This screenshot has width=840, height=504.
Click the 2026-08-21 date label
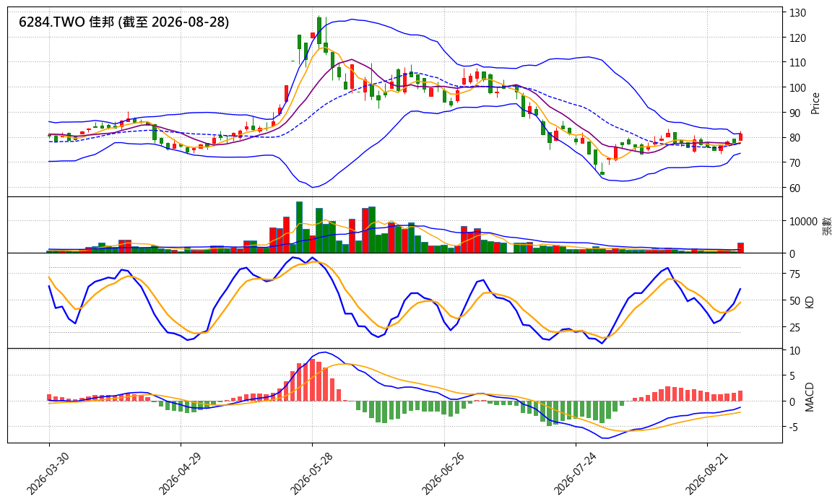(705, 473)
